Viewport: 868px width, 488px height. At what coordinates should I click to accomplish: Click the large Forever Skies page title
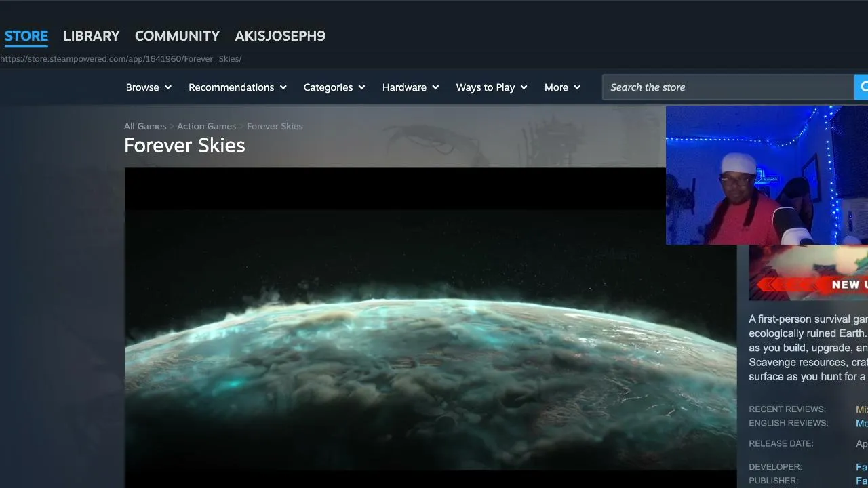(184, 146)
